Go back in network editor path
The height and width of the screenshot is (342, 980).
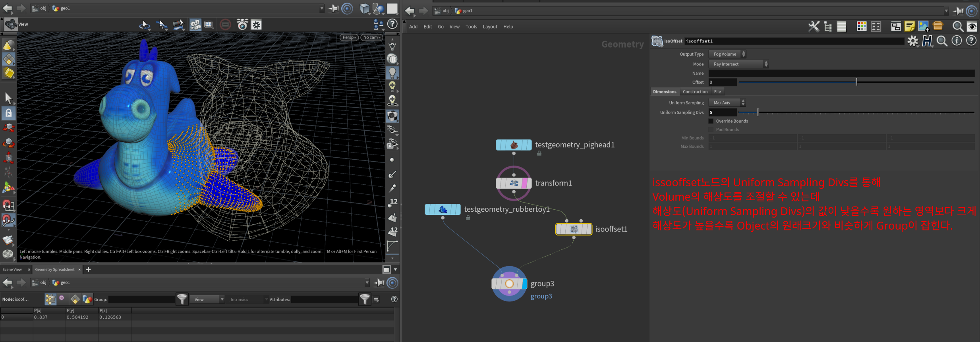(410, 11)
